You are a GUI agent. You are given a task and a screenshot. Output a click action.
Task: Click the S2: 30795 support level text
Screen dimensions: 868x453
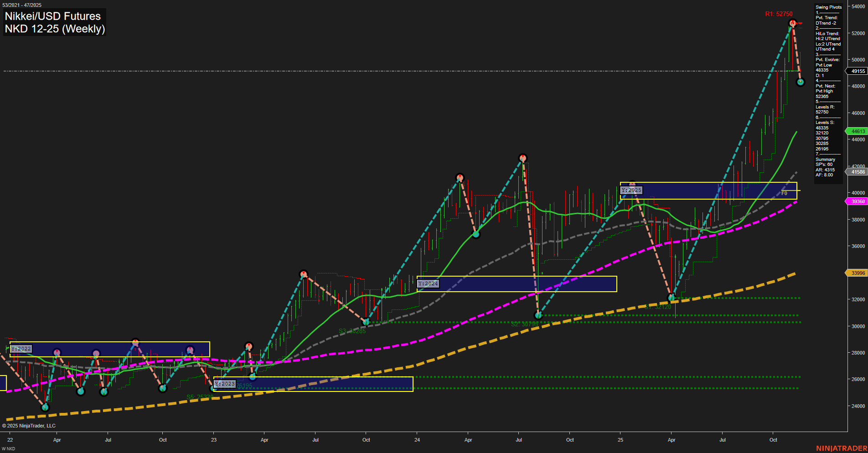(525, 324)
